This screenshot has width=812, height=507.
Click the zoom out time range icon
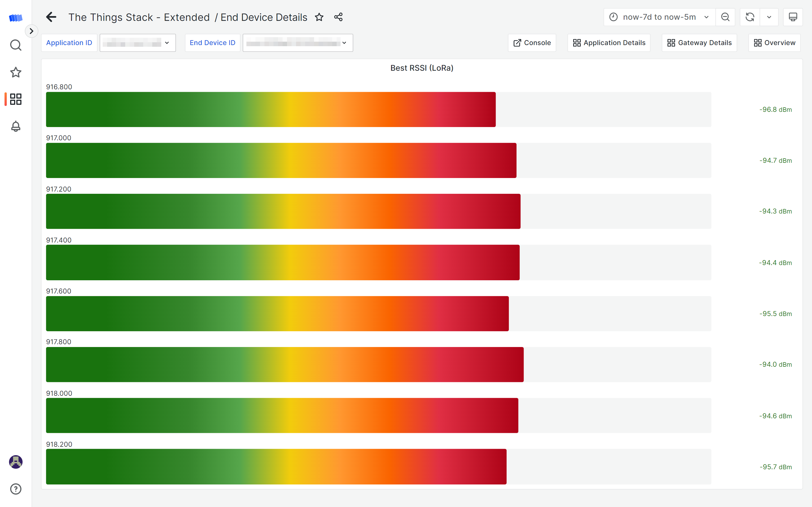[x=725, y=17]
